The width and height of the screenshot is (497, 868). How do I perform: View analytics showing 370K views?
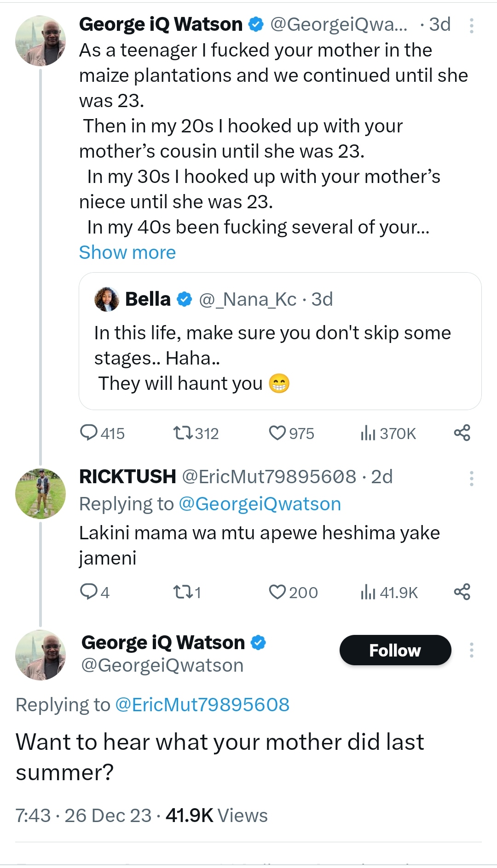[368, 433]
